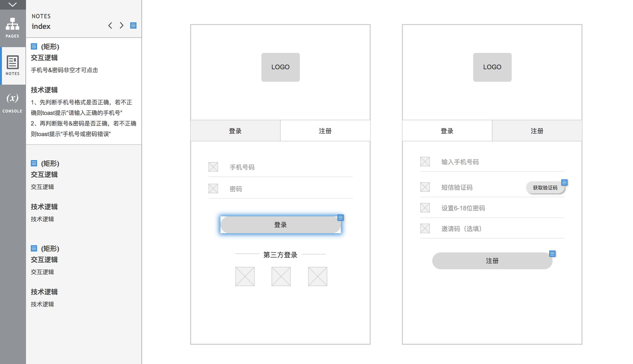Image resolution: width=633 pixels, height=364 pixels.
Task: Click the middle third-party login image placeholder
Action: [x=281, y=276]
